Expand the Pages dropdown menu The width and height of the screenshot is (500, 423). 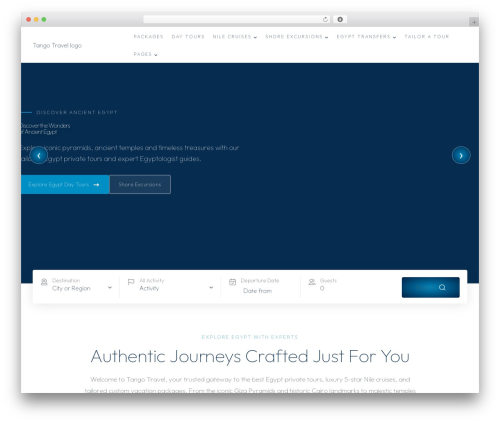[x=145, y=54]
